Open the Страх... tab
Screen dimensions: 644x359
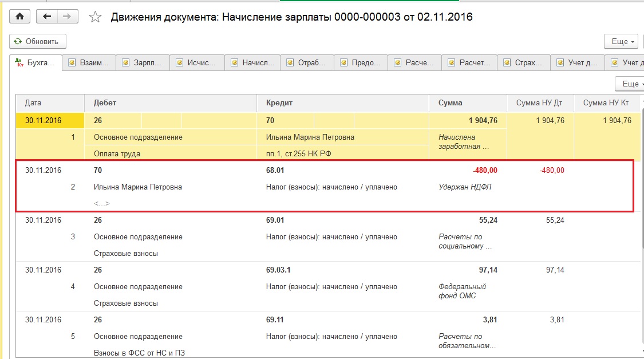[x=523, y=63]
